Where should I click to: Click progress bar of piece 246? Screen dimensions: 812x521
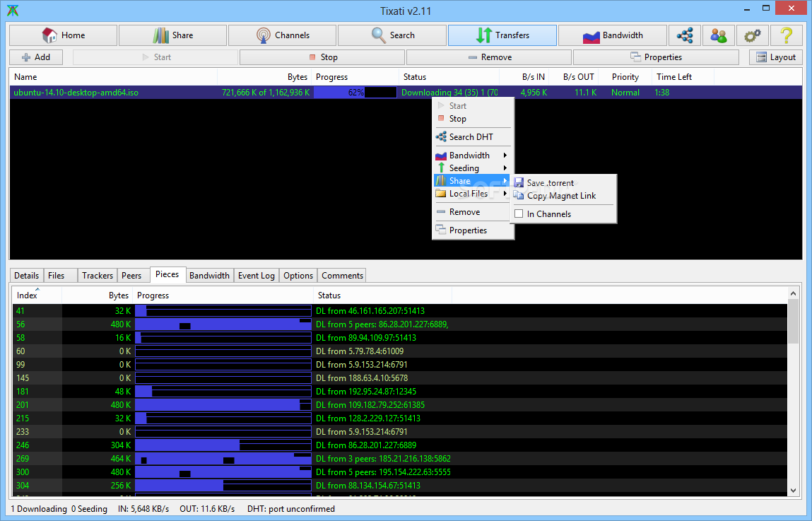[x=223, y=445]
